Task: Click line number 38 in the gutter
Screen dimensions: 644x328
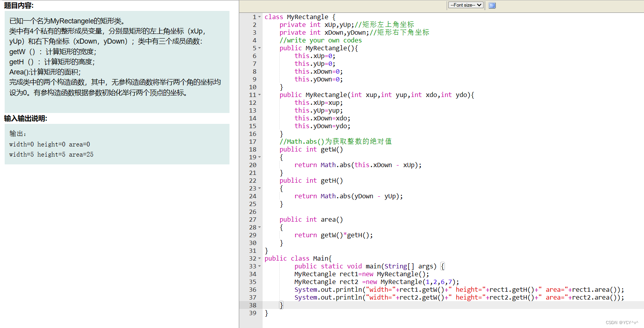Action: (x=252, y=305)
